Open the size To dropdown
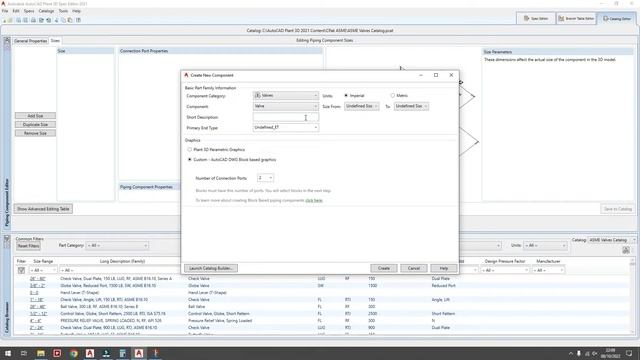640x360 pixels. pyautogui.click(x=411, y=106)
